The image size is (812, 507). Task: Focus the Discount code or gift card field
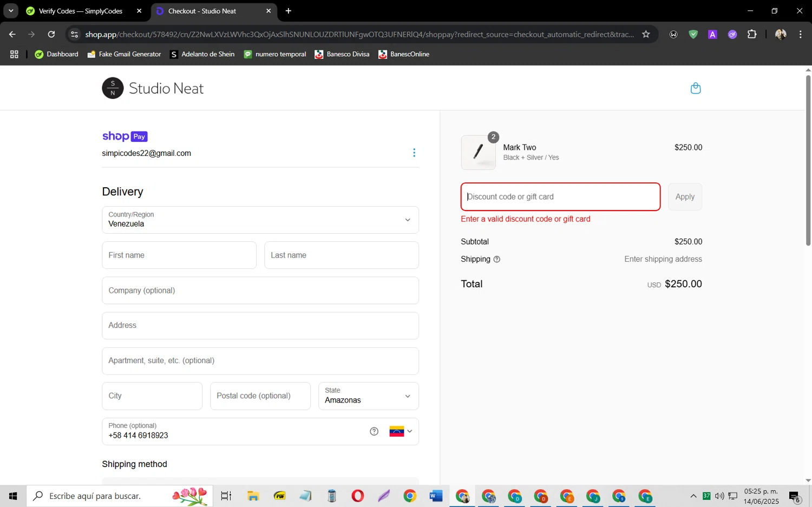point(560,197)
